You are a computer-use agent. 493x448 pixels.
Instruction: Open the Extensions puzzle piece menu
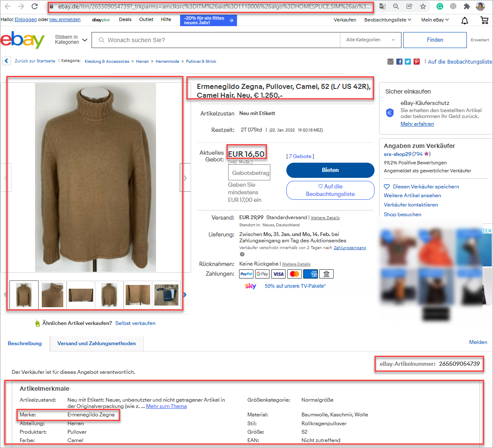coord(467,6)
